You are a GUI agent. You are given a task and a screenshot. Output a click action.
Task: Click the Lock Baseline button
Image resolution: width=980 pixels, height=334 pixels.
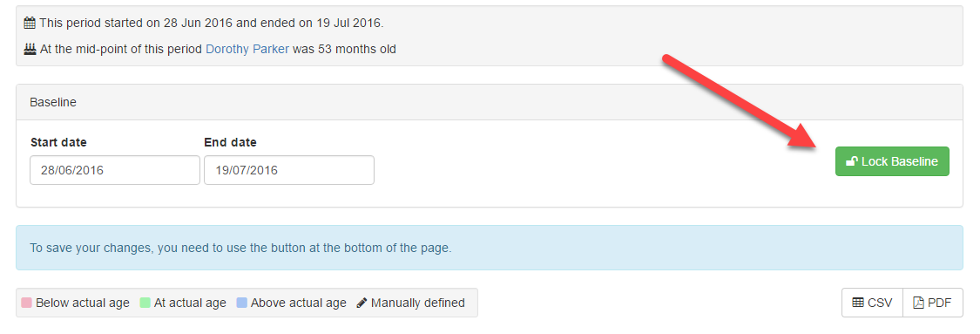[x=892, y=161]
